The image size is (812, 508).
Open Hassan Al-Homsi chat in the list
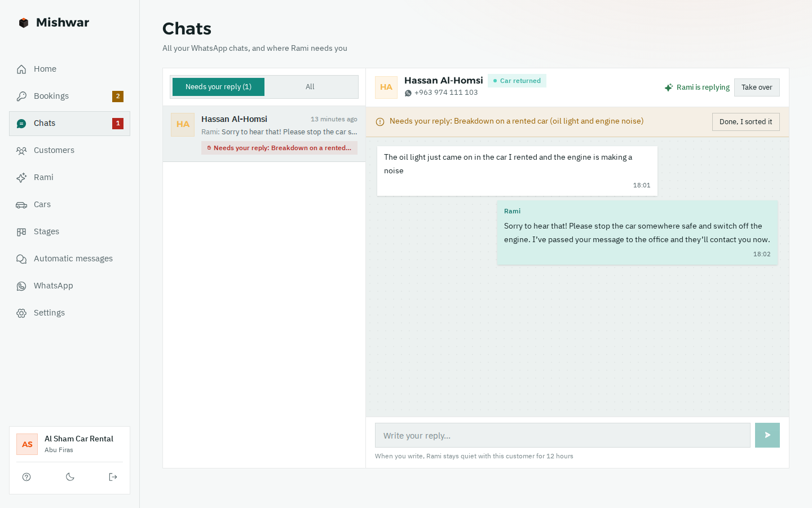click(x=264, y=134)
